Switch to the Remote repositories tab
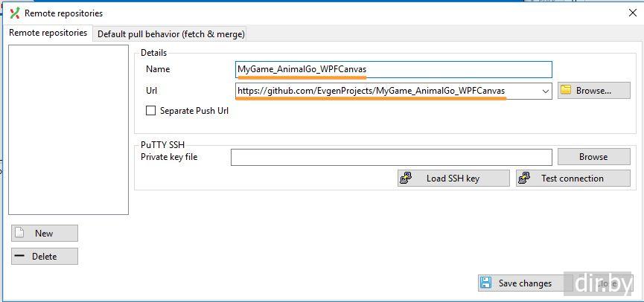This screenshot has height=302, width=644. (48, 33)
